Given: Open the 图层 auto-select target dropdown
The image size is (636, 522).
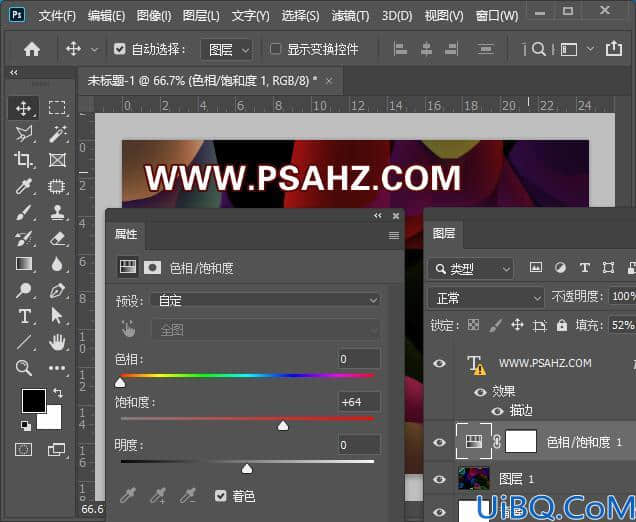Looking at the screenshot, I should tap(227, 50).
